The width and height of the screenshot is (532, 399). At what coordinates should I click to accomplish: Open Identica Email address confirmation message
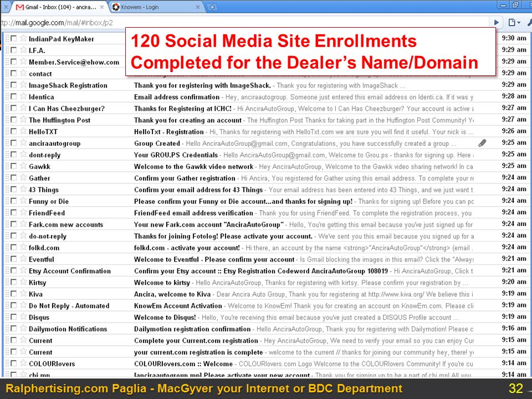(177, 97)
